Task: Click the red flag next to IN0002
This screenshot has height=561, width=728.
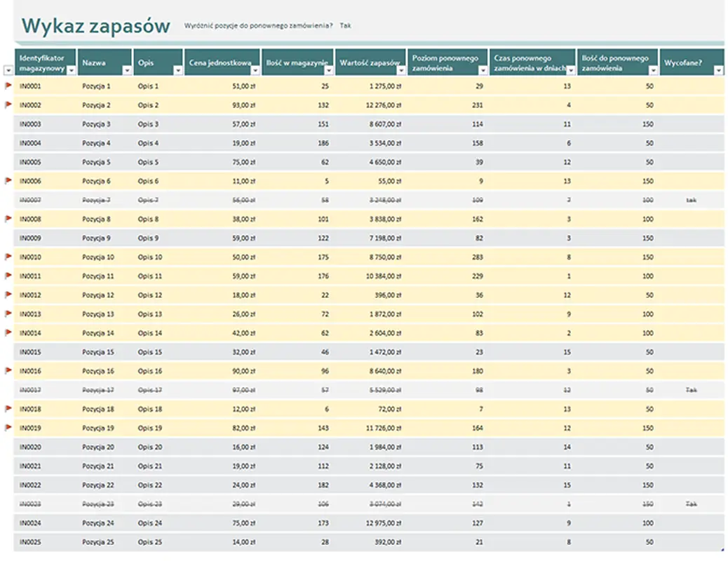Action: pyautogui.click(x=8, y=104)
